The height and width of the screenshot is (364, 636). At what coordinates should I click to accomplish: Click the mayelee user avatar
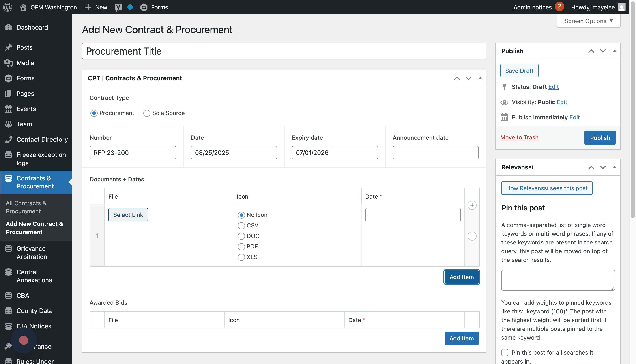(x=621, y=7)
